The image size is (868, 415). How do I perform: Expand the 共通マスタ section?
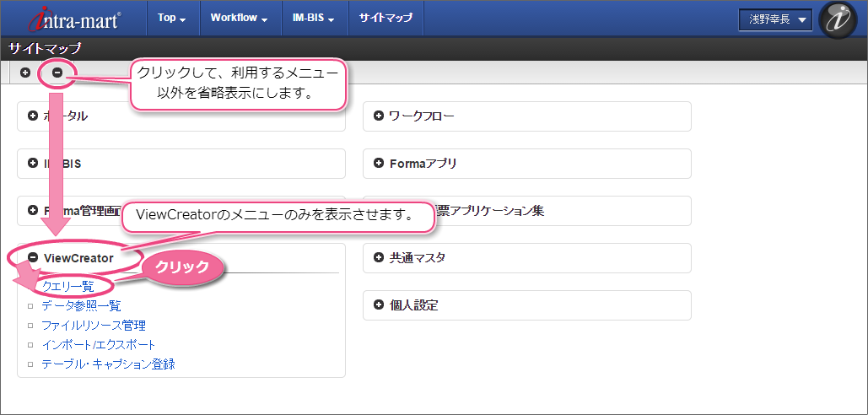379,257
